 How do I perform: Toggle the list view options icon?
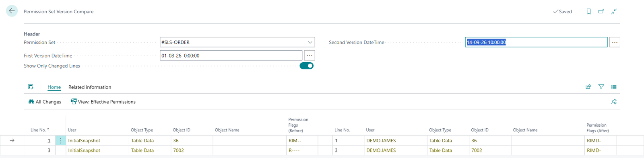pyautogui.click(x=614, y=87)
